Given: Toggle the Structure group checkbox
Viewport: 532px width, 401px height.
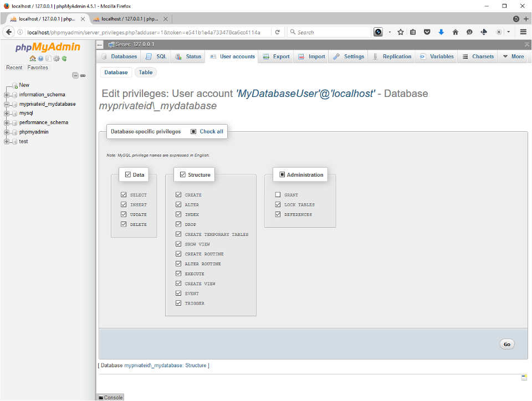Looking at the screenshot, I should click(x=183, y=174).
